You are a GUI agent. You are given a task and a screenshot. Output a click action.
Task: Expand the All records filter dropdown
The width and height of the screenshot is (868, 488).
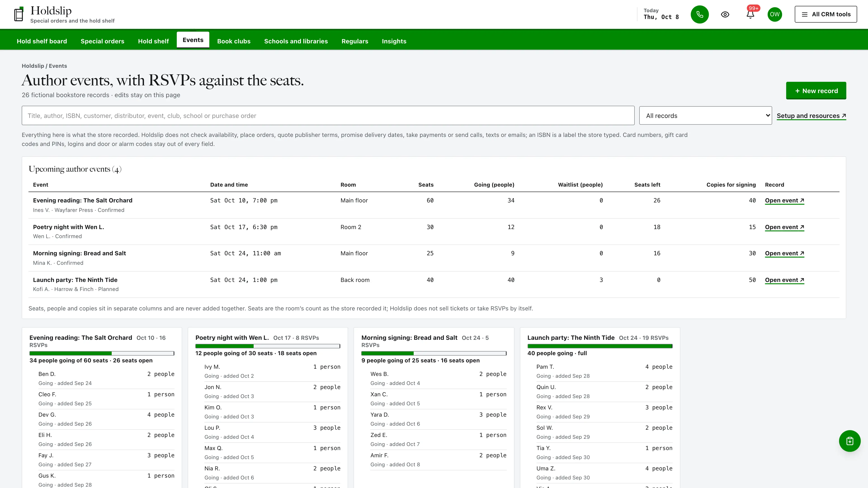705,115
